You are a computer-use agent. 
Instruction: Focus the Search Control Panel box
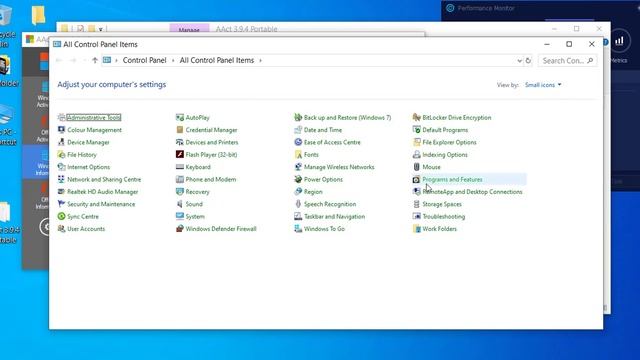click(567, 61)
